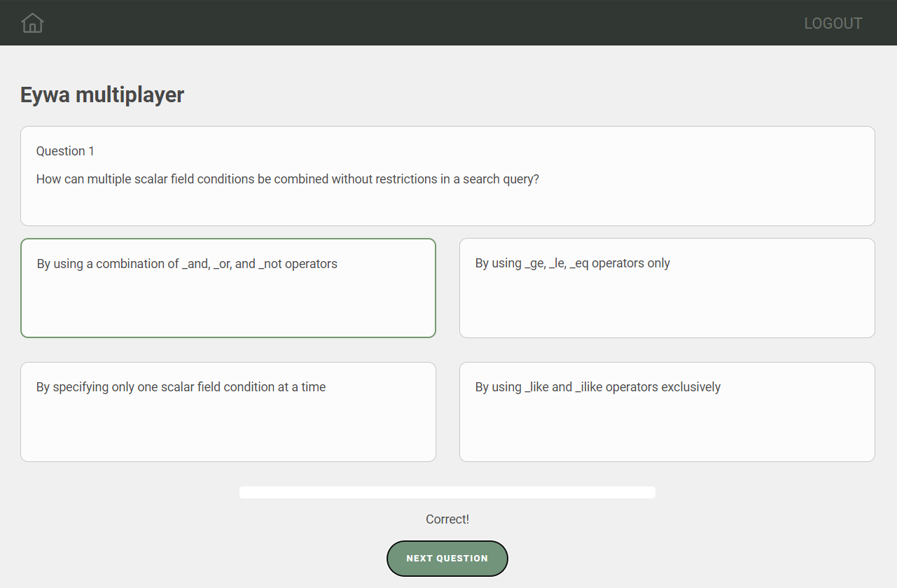Click the 'Eywa multiplayer' page heading

coord(102,94)
